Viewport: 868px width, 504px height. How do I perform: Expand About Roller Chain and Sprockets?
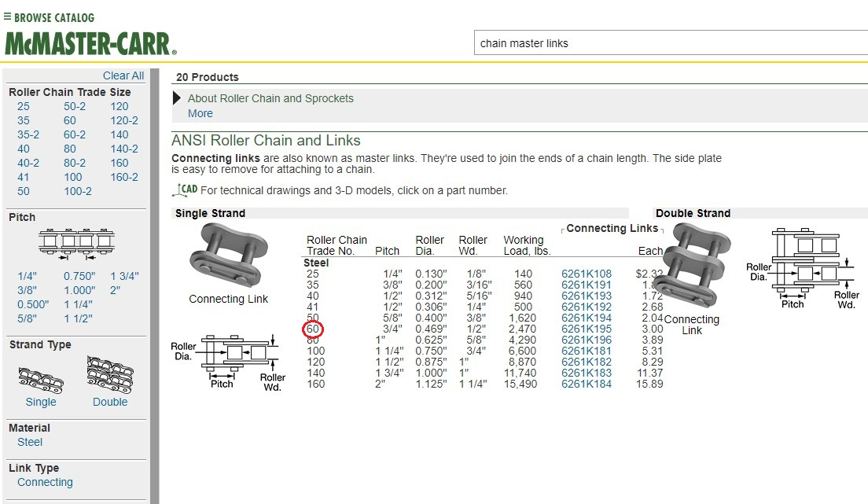coord(177,98)
